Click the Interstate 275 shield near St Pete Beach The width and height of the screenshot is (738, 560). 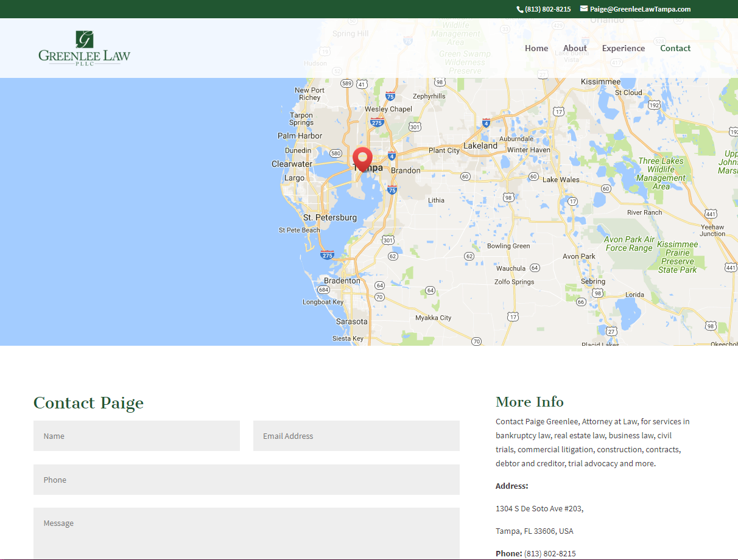pos(327,255)
